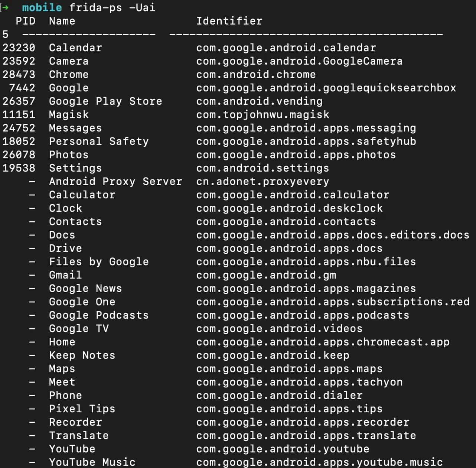Click the com.topjohnwu.magisk identifier
The image size is (476, 468).
click(263, 114)
